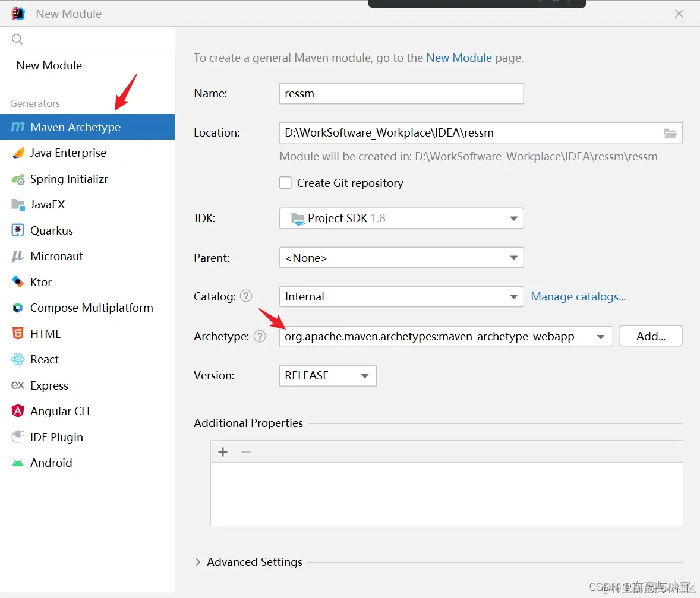The height and width of the screenshot is (598, 700).
Task: Select the React generator
Action: pos(87,359)
